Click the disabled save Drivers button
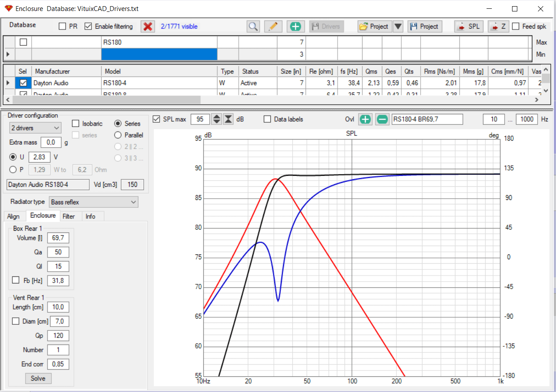556x392 pixels. (x=327, y=26)
